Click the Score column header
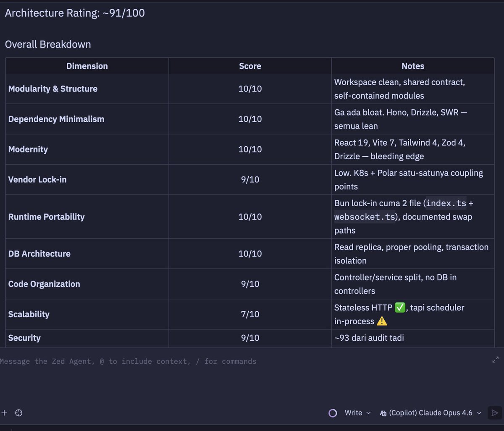The image size is (504, 431). click(250, 66)
